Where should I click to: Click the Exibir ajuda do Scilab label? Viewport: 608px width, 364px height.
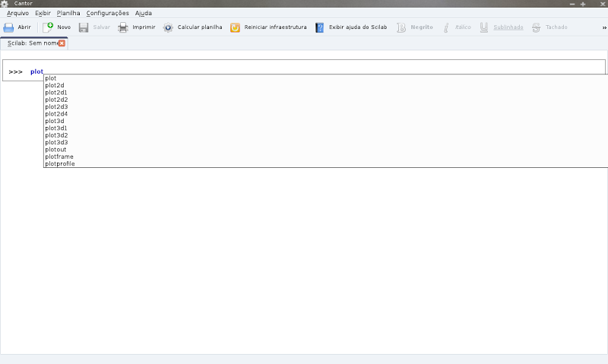(358, 27)
